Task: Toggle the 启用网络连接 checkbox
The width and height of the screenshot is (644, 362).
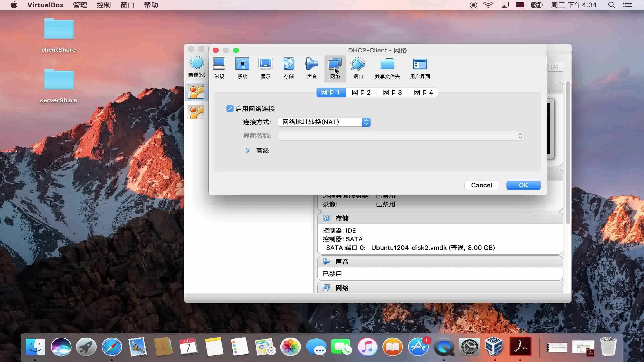Action: (x=230, y=109)
